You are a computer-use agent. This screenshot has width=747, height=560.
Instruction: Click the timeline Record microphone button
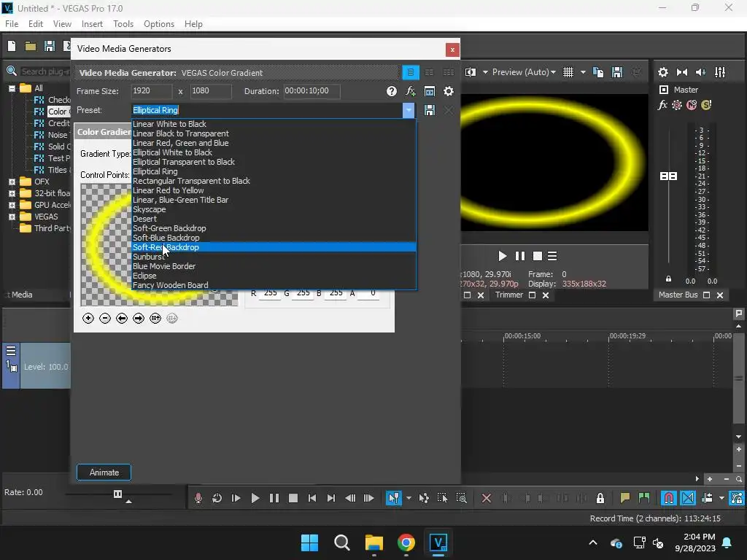click(x=198, y=499)
